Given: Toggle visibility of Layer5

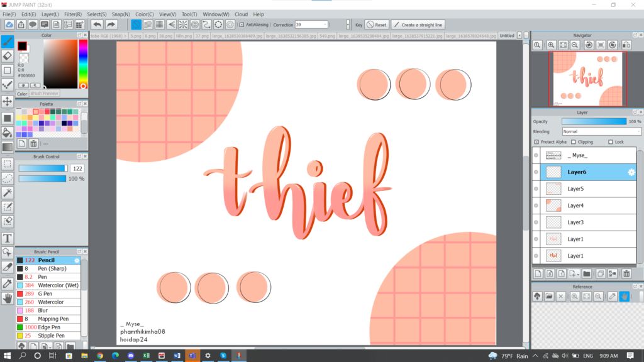Looking at the screenshot, I should point(536,189).
